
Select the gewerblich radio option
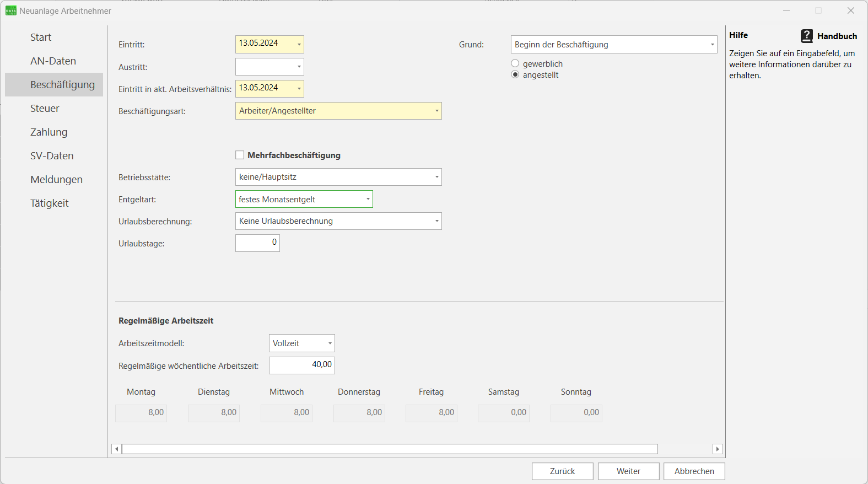[x=515, y=64]
